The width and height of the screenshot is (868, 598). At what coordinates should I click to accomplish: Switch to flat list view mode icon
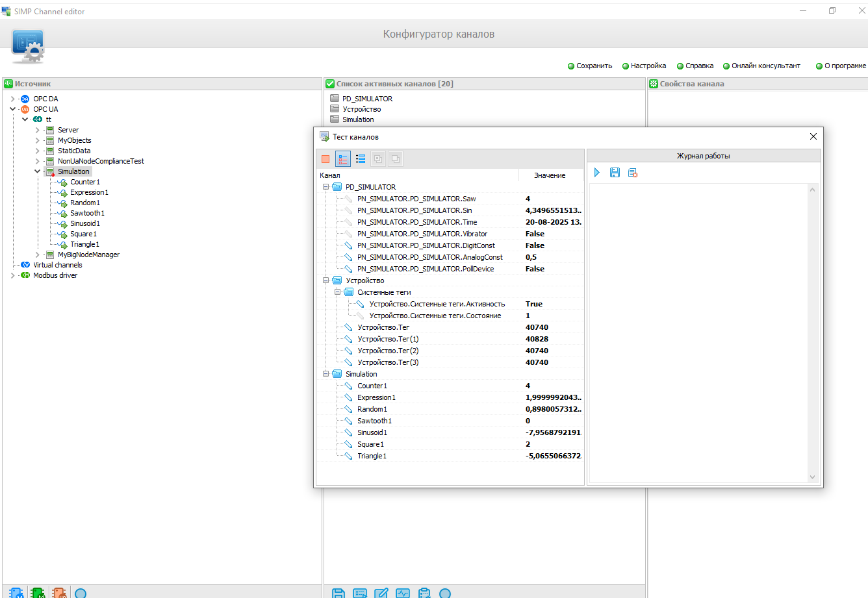[x=361, y=158]
